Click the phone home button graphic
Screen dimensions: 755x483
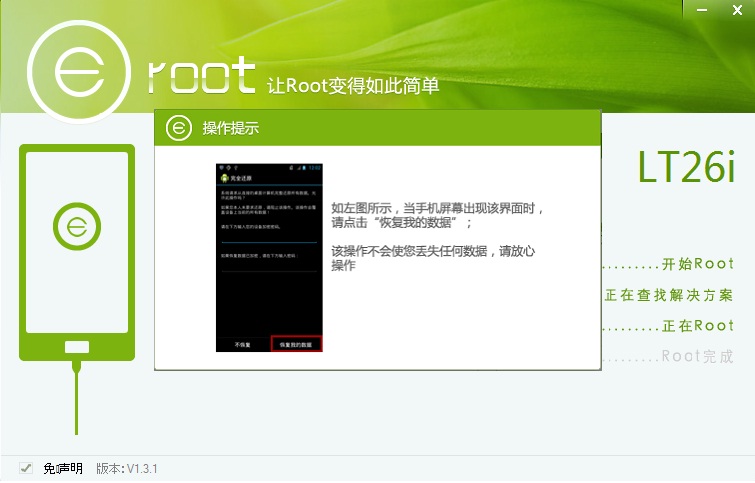[77, 347]
